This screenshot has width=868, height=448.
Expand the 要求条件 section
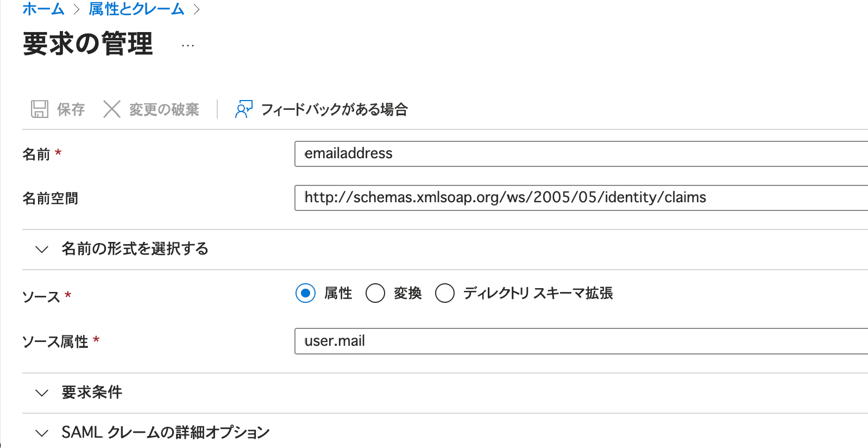pos(91,393)
